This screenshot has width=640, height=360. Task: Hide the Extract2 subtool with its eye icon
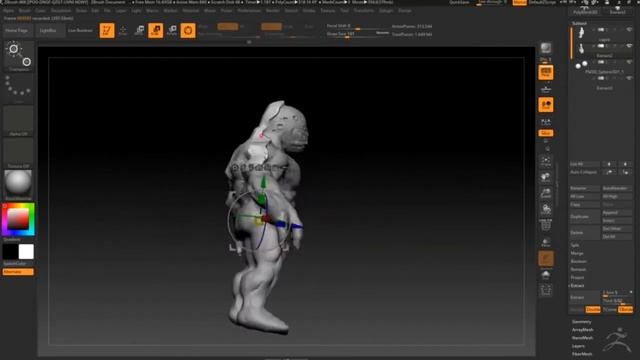click(629, 46)
